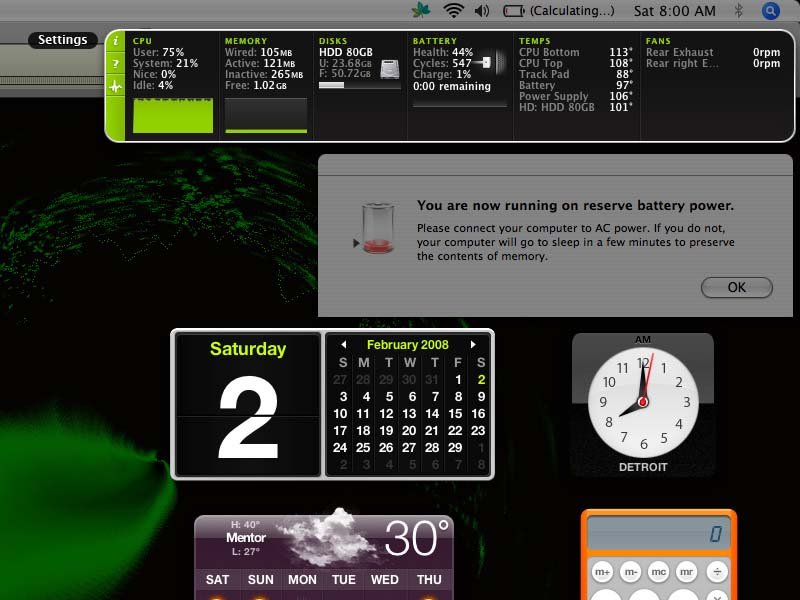Open Spotlight search in the menu bar
Viewport: 800px width, 600px height.
pos(770,11)
